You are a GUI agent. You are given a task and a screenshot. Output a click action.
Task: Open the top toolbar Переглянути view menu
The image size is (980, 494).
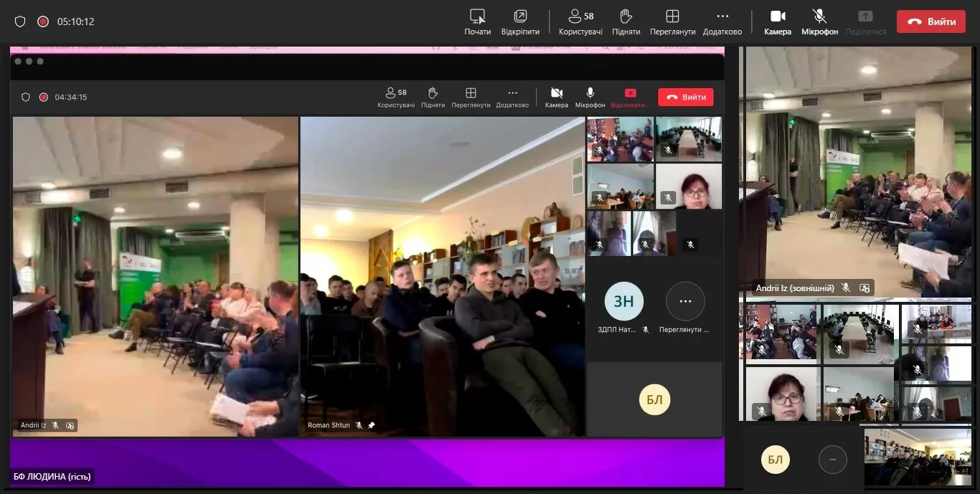pyautogui.click(x=672, y=22)
